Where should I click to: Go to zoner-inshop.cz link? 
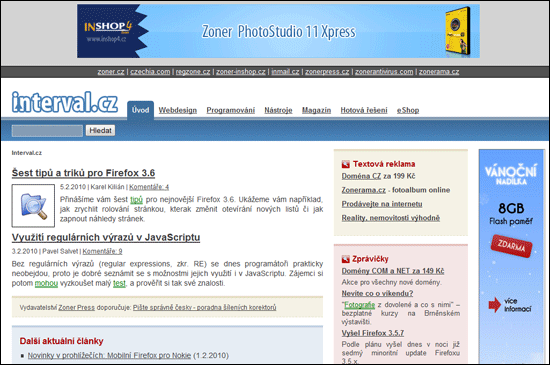(241, 72)
